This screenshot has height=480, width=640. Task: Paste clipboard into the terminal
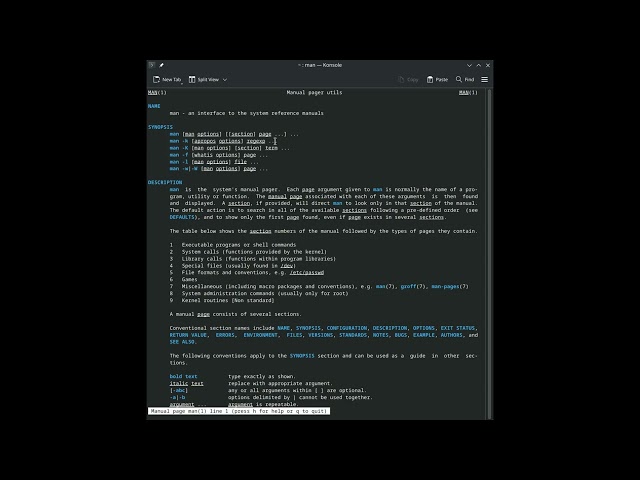point(438,80)
